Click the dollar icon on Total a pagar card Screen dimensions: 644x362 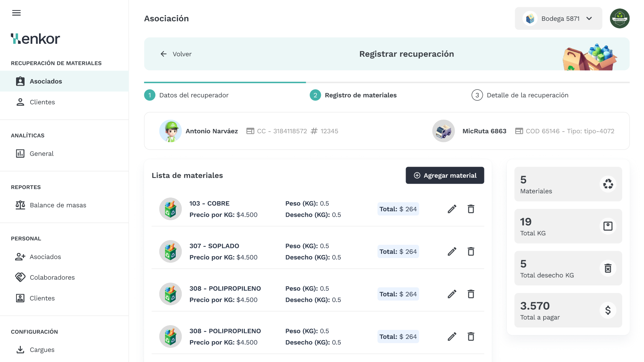pyautogui.click(x=607, y=310)
